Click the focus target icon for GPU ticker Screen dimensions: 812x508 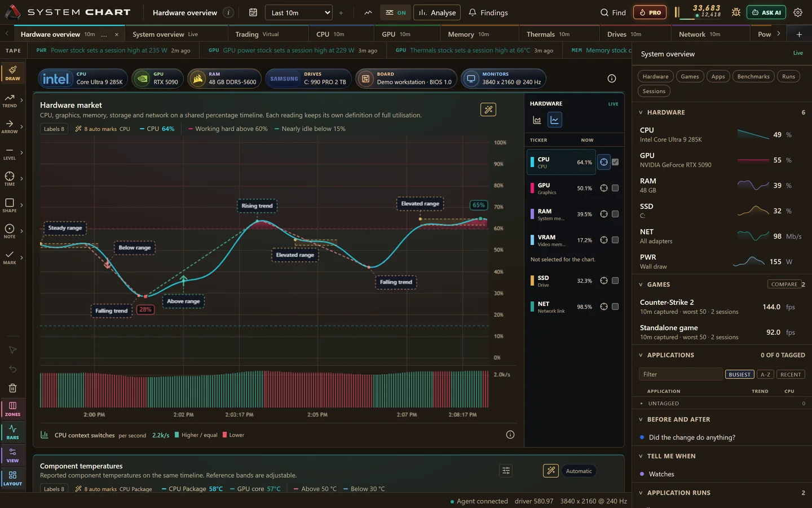(x=603, y=188)
